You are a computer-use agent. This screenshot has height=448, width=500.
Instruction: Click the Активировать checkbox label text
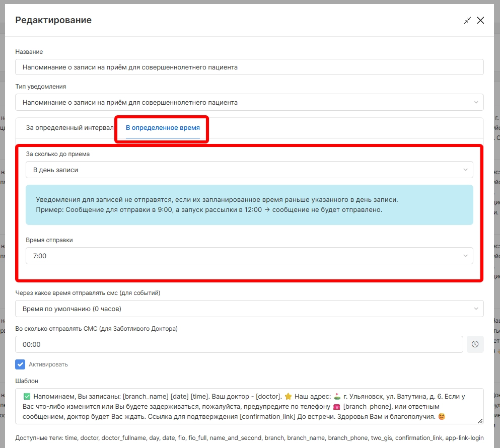point(48,364)
